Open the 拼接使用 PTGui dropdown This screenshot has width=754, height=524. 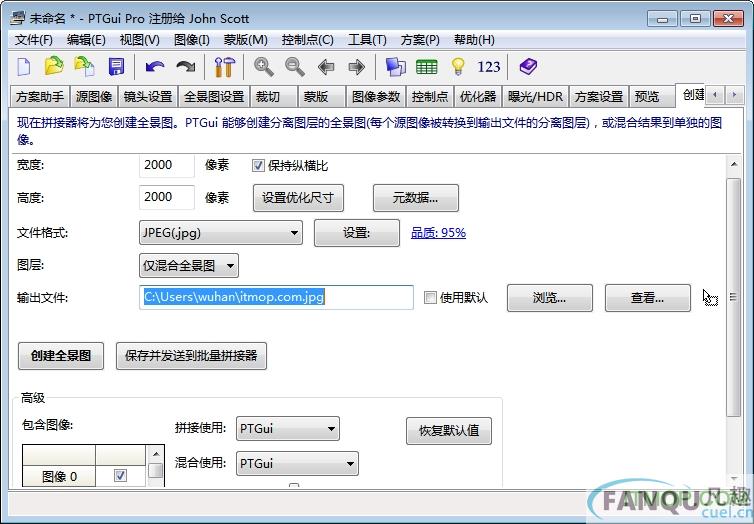288,430
